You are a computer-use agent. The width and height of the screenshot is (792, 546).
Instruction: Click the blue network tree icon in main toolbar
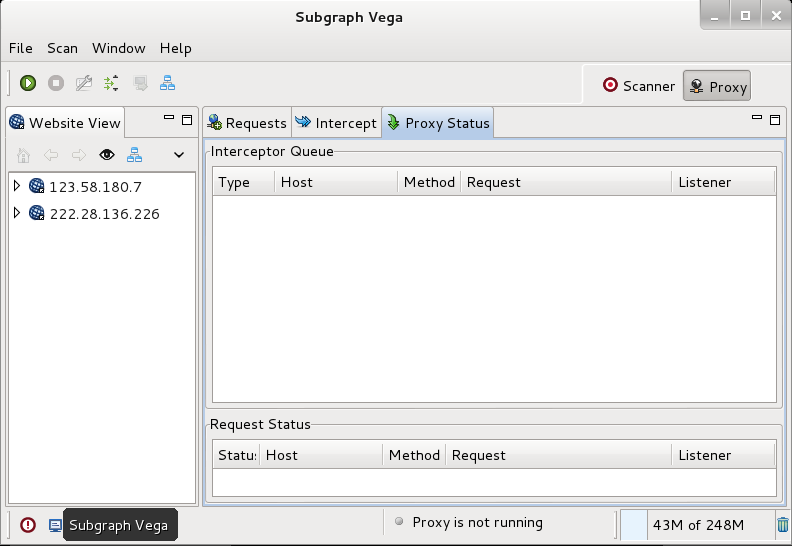(x=167, y=83)
